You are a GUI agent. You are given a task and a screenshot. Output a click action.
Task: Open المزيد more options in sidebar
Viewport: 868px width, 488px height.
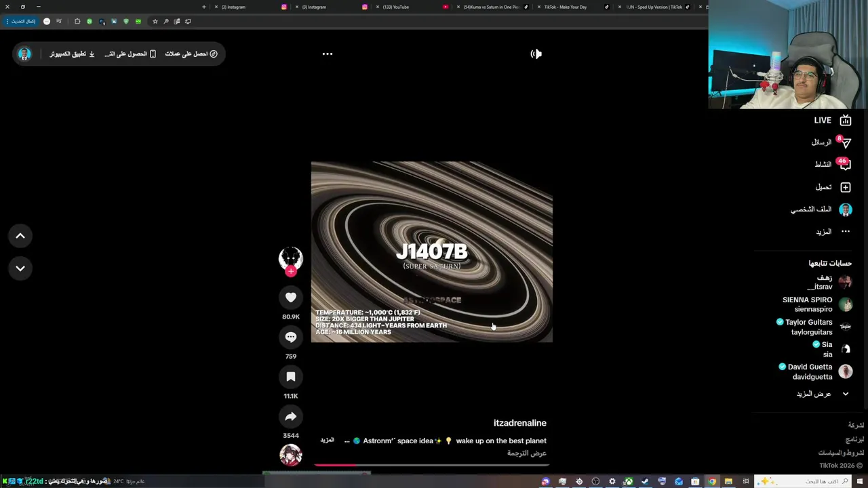click(x=833, y=232)
